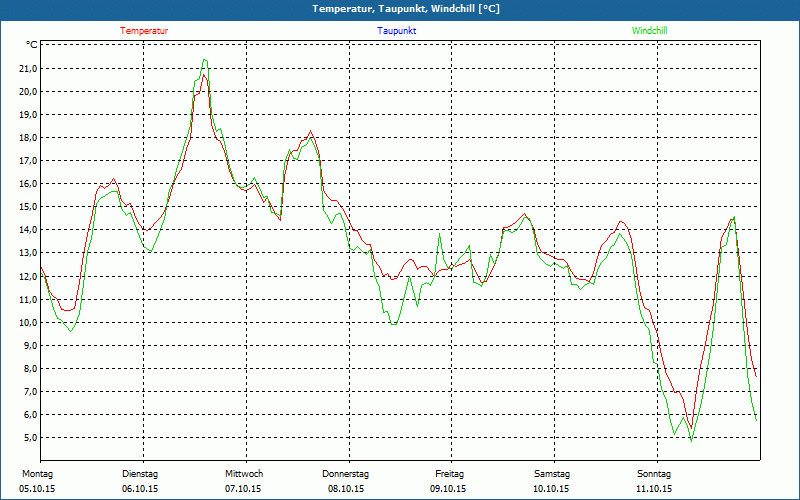Click the Dienstag day label
Viewport: 800px width, 500px height.
tap(140, 474)
